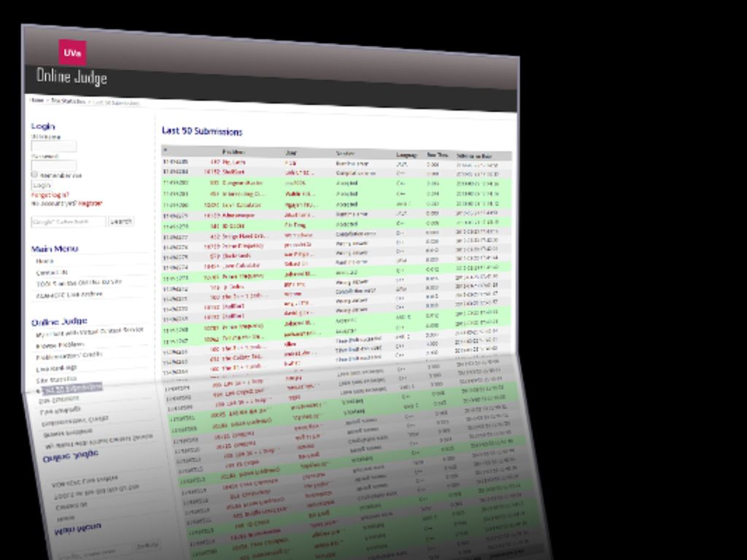The height and width of the screenshot is (560, 747).
Task: Go to Home in the breadcrumb trail
Action: (36, 99)
